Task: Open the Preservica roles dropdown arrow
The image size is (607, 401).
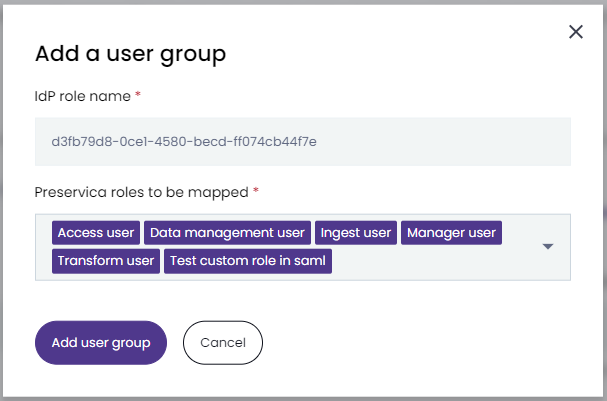Action: (547, 247)
